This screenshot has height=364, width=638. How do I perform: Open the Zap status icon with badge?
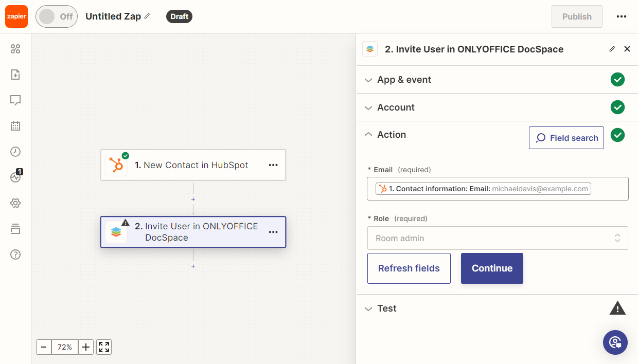[x=15, y=177]
